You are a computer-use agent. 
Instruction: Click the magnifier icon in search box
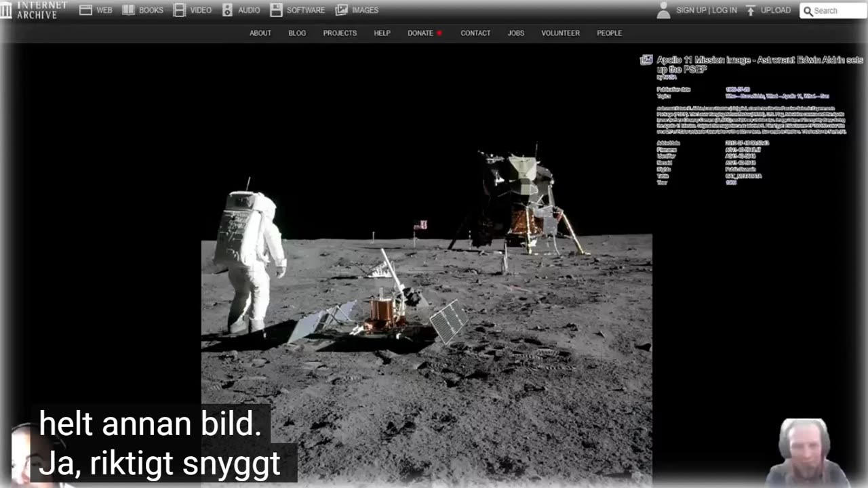coord(808,11)
